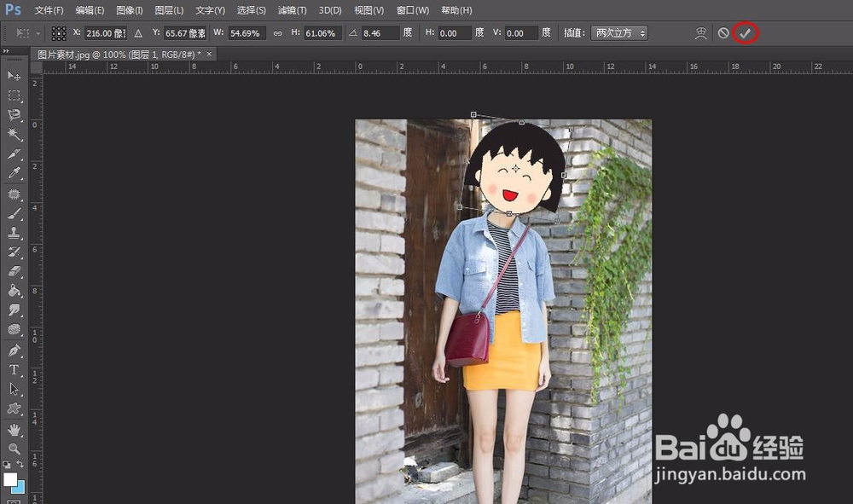Open the 选择(S) menu
The width and height of the screenshot is (853, 504).
(252, 10)
